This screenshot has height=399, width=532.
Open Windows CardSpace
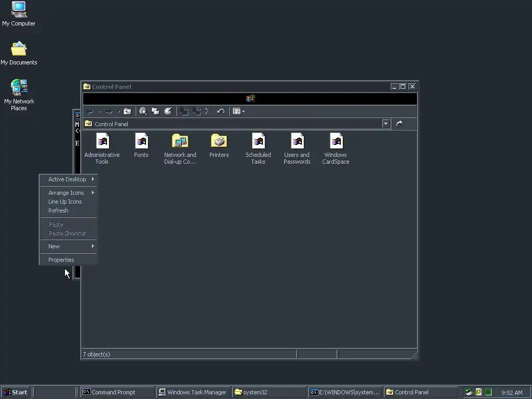[336, 149]
